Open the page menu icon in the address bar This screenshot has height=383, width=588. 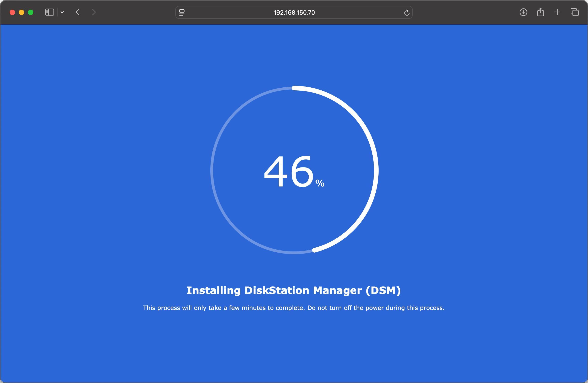point(182,12)
